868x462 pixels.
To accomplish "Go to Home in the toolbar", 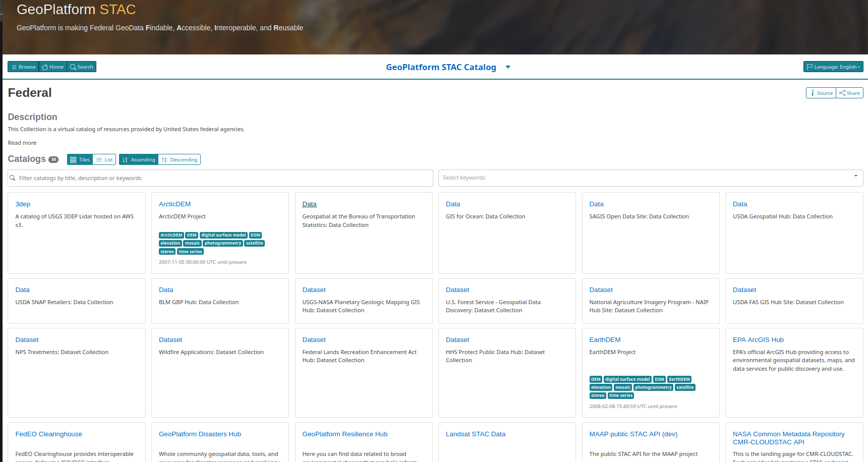I will click(x=53, y=67).
